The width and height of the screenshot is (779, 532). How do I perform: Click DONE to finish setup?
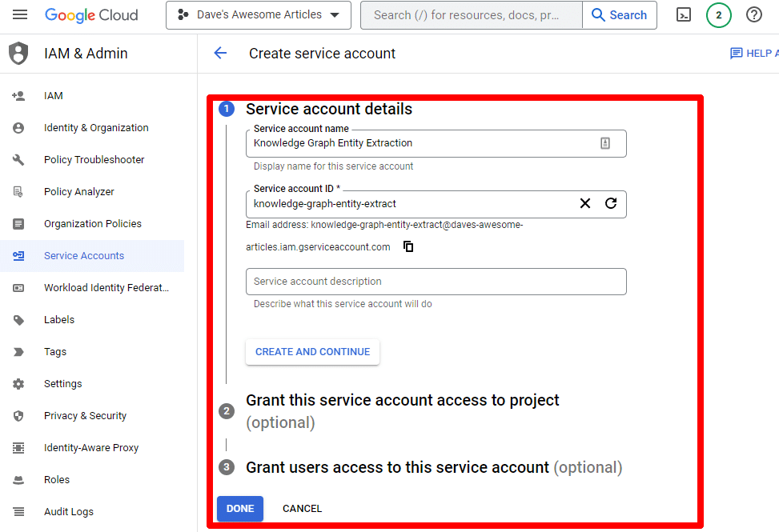(239, 508)
